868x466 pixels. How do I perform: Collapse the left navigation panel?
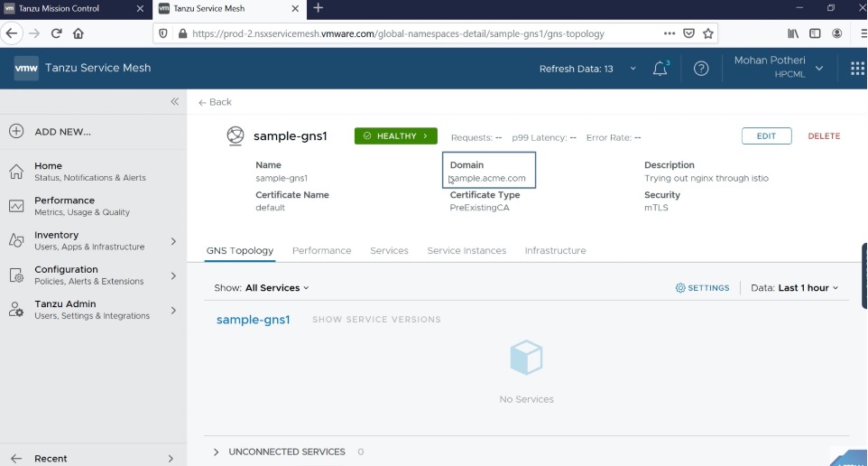tap(174, 101)
